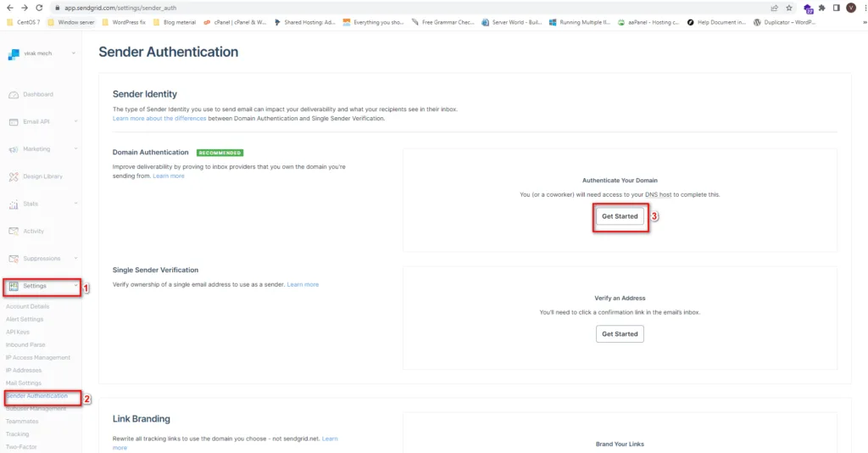This screenshot has width=868, height=453.
Task: Open the extensions puzzle icon
Action: pos(822,8)
